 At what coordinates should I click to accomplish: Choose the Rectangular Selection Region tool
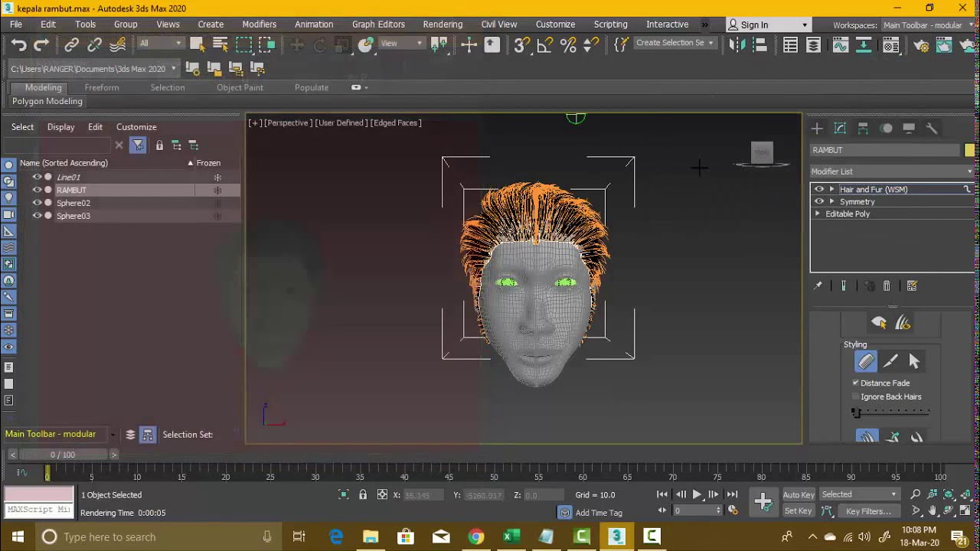pyautogui.click(x=243, y=44)
